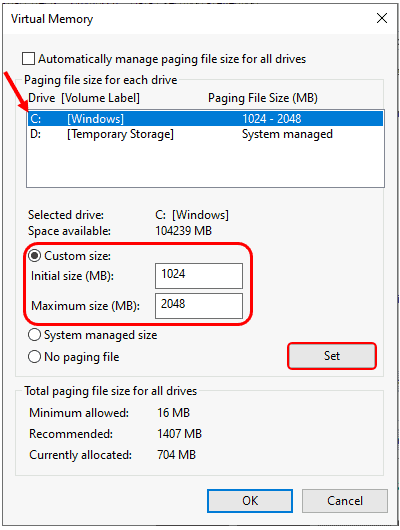Image resolution: width=400 pixels, height=530 pixels.
Task: Select drive C: [Windows] row
Action: click(206, 118)
